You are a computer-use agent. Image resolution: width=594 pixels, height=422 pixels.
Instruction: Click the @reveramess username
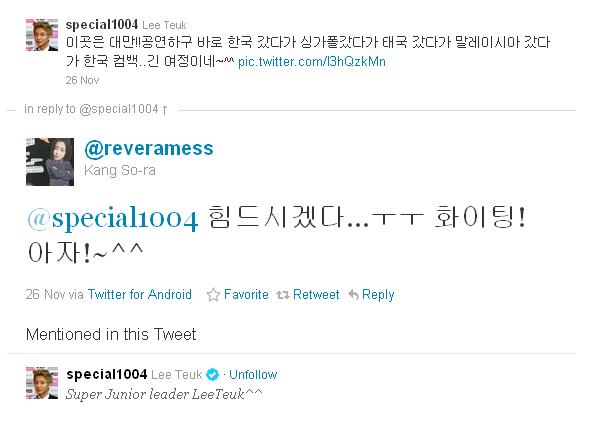click(149, 148)
